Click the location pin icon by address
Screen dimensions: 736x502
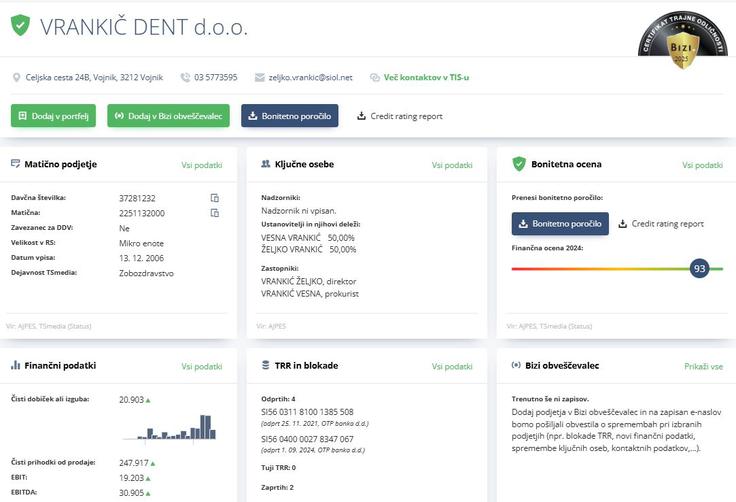pos(16,77)
